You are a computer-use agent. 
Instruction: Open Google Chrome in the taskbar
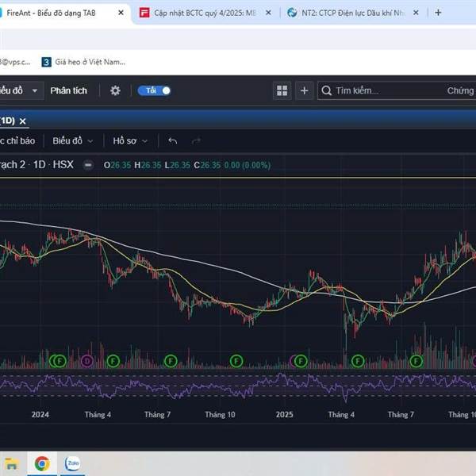point(41,463)
